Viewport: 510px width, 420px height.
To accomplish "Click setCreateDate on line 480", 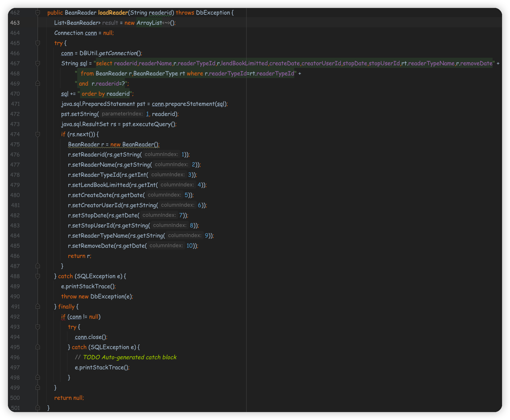I will [92, 195].
